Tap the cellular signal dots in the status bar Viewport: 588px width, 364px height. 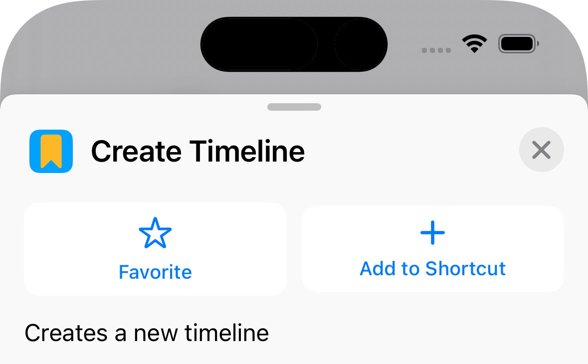click(436, 50)
